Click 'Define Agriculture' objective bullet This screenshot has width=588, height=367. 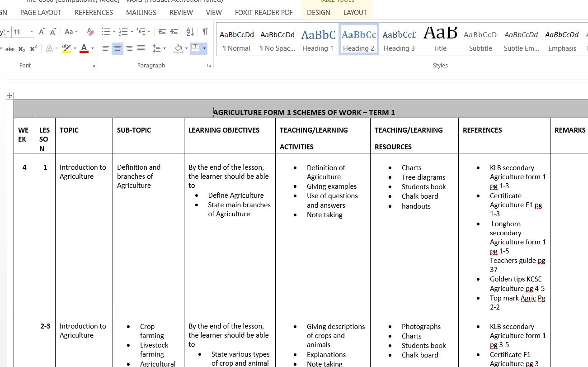[x=236, y=195]
